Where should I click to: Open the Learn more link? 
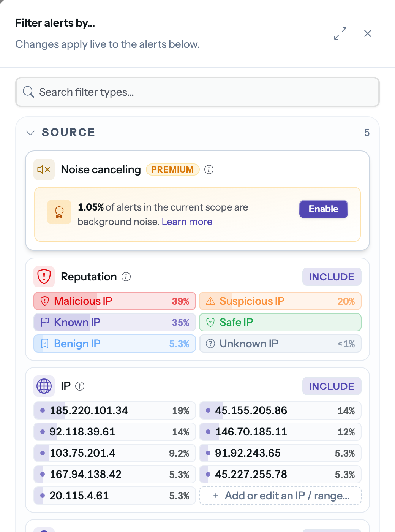[187, 222]
